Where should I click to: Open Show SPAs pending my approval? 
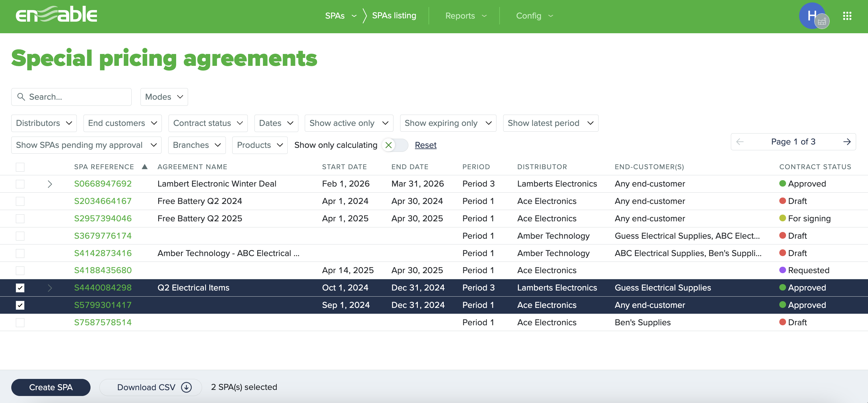[86, 145]
